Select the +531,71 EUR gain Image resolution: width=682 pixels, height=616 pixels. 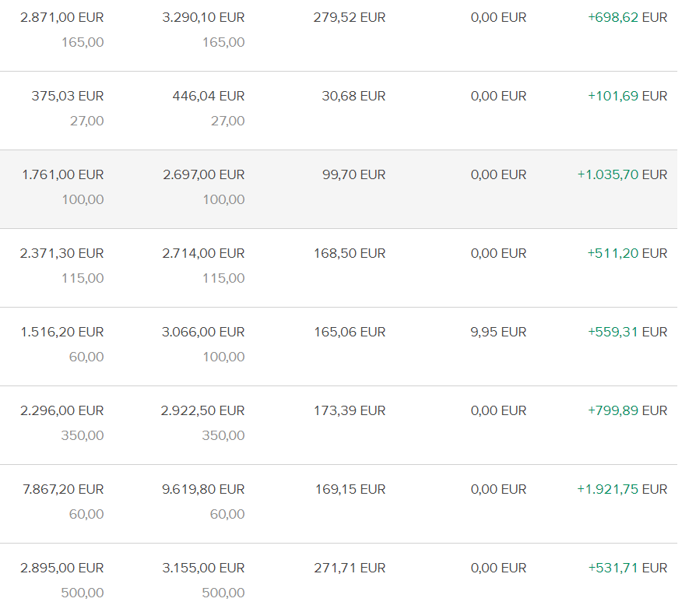[x=628, y=568]
